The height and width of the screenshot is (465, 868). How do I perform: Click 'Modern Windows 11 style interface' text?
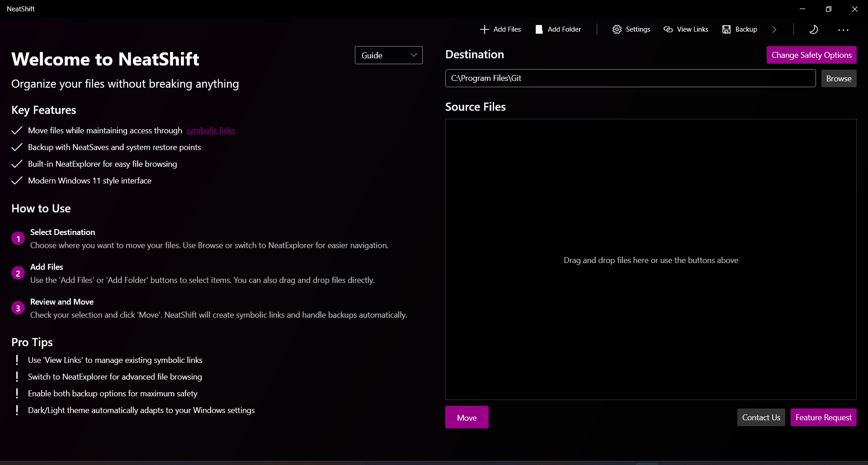[x=90, y=181]
